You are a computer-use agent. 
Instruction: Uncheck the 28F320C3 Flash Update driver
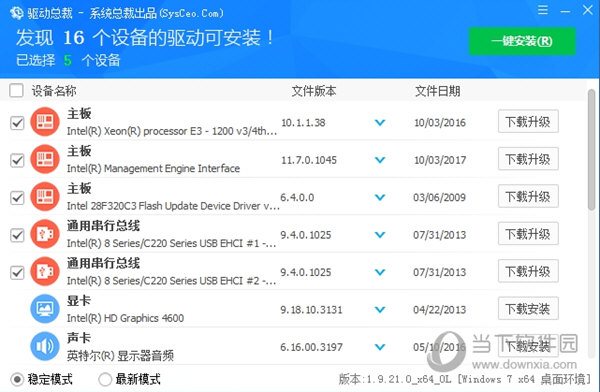(17, 198)
